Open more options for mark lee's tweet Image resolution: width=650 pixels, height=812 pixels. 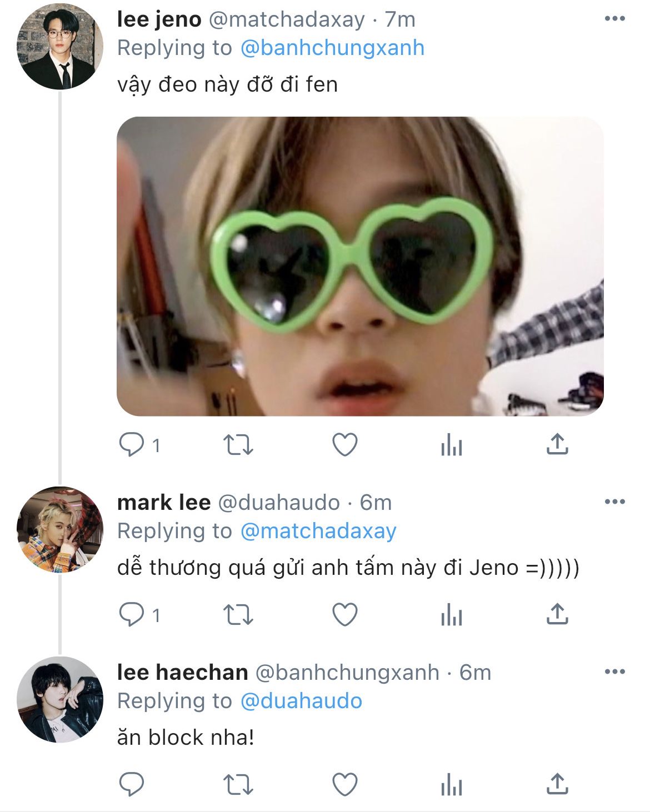(614, 502)
